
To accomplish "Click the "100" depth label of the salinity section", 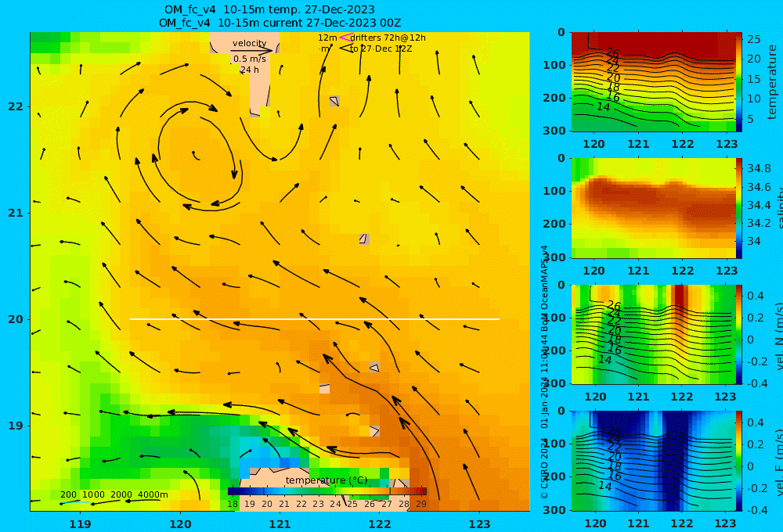I will pos(554,191).
